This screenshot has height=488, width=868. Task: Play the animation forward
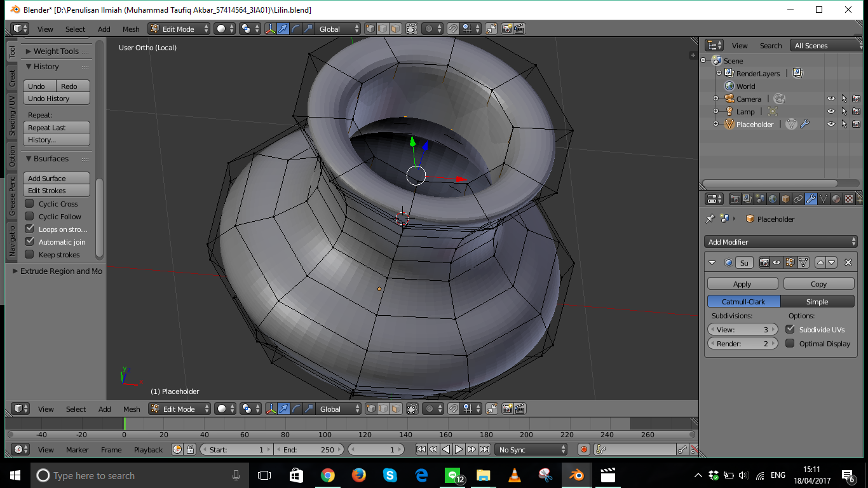pyautogui.click(x=459, y=450)
